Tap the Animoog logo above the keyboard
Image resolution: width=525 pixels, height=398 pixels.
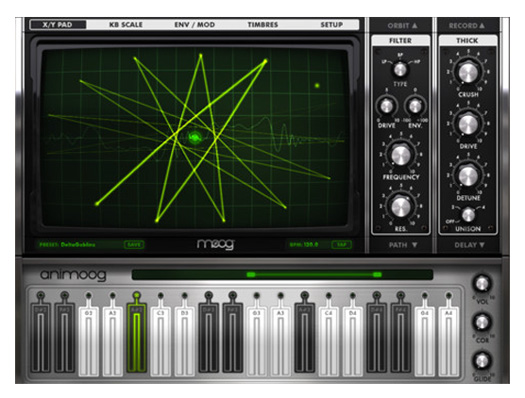73,275
